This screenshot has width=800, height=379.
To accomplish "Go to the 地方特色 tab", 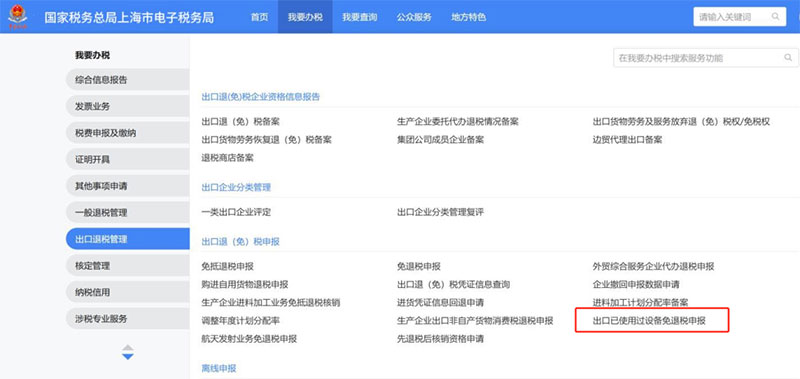I will (x=468, y=17).
